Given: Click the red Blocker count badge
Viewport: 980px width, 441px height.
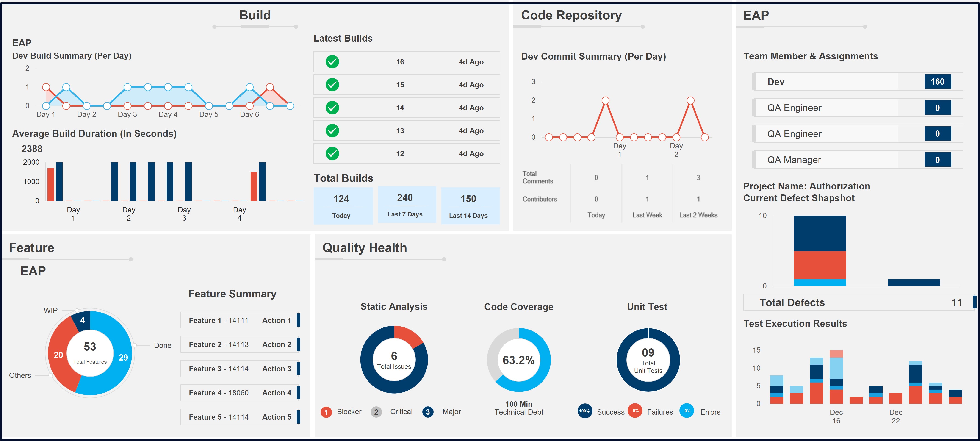Looking at the screenshot, I should 326,412.
